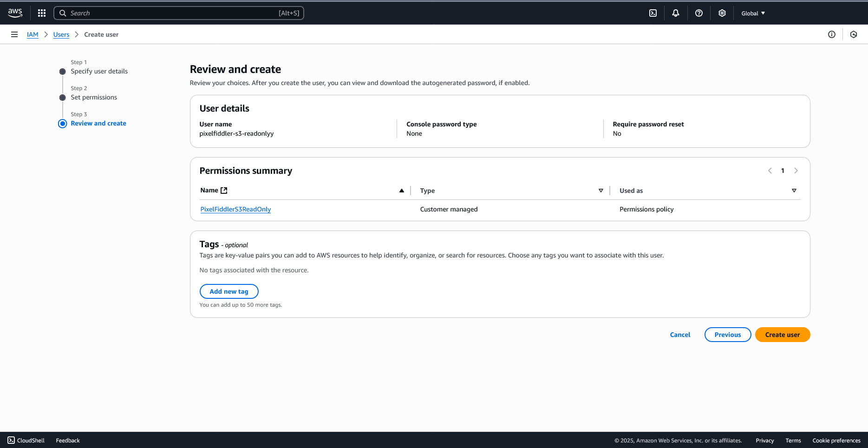Click the AWS logo home icon

click(x=15, y=13)
